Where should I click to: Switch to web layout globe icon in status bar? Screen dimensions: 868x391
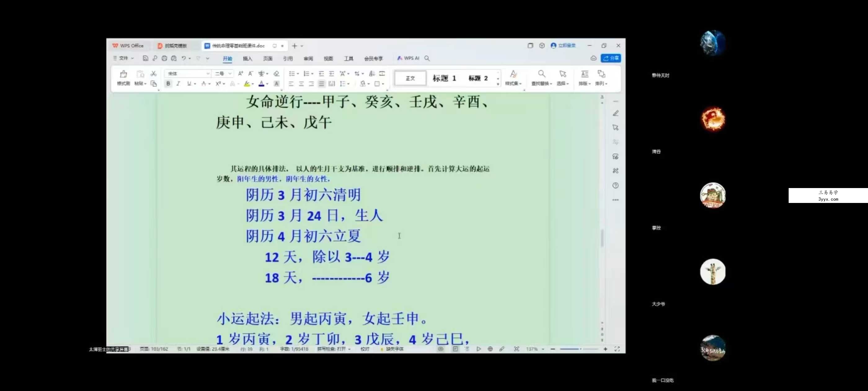[490, 349]
